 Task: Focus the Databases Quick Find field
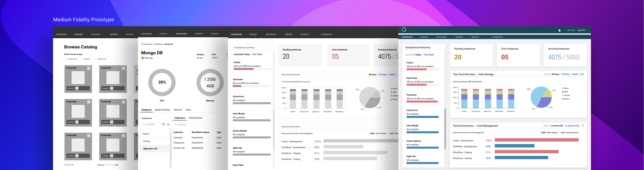click(151, 124)
